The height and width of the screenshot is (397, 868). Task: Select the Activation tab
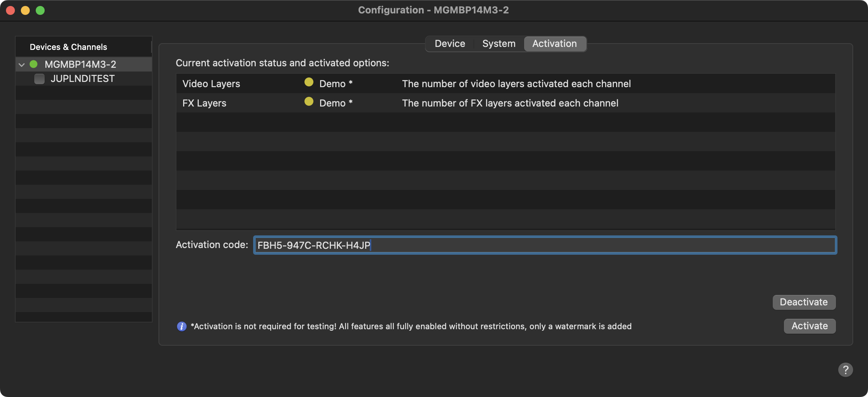[x=554, y=44]
